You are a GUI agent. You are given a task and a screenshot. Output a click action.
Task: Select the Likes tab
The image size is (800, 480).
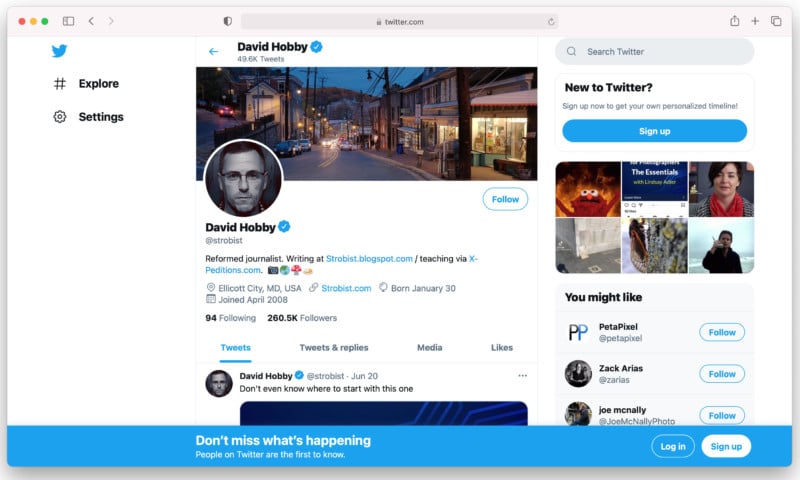tap(501, 348)
